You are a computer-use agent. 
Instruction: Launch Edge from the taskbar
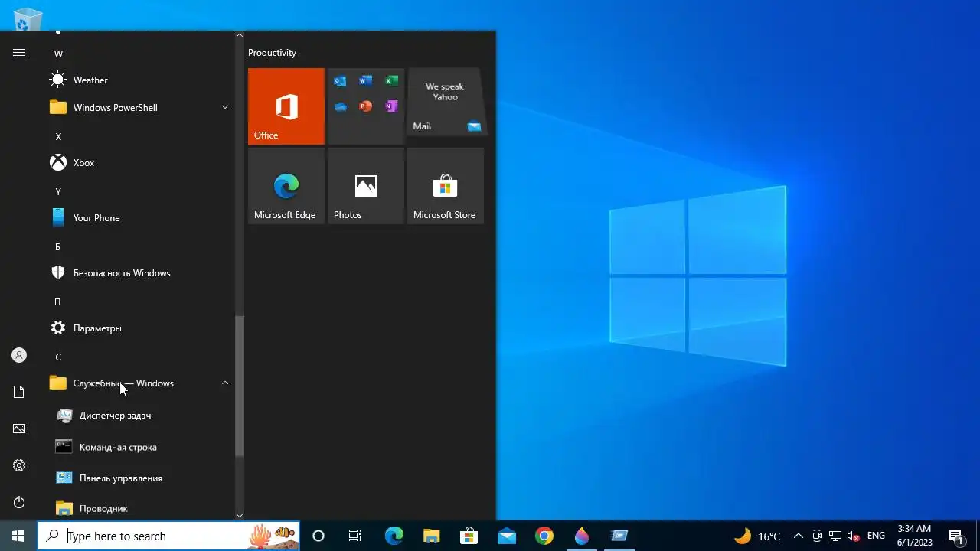(x=394, y=536)
